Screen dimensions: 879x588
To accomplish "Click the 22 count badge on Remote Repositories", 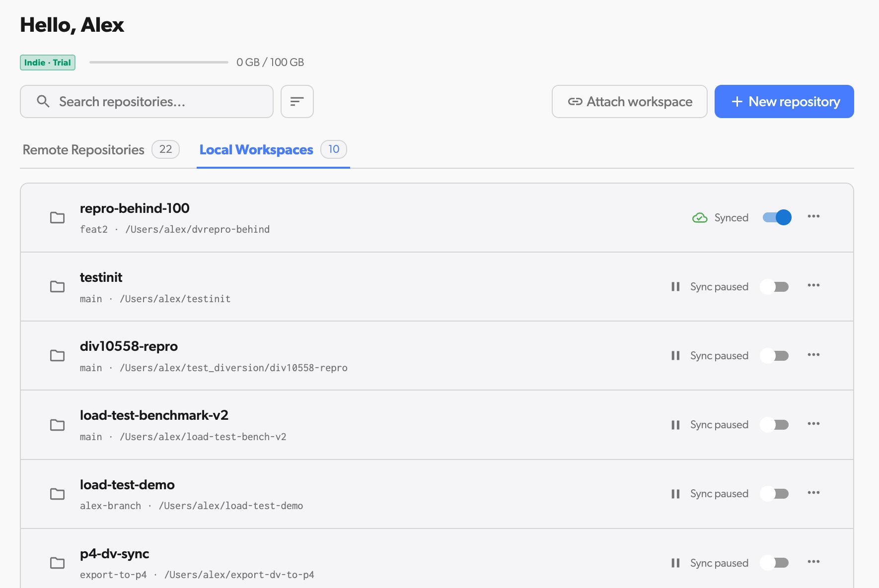I will point(165,149).
